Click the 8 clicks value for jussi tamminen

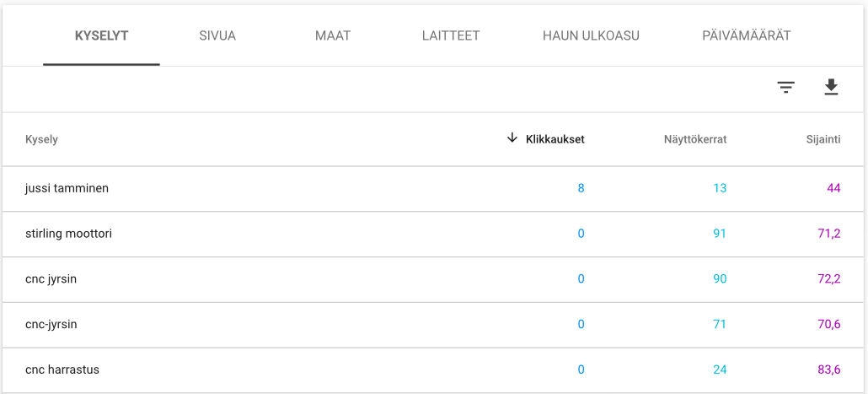point(581,188)
